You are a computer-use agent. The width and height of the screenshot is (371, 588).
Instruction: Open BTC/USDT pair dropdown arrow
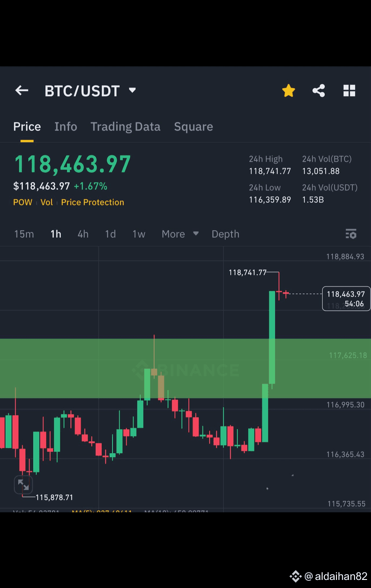(132, 90)
